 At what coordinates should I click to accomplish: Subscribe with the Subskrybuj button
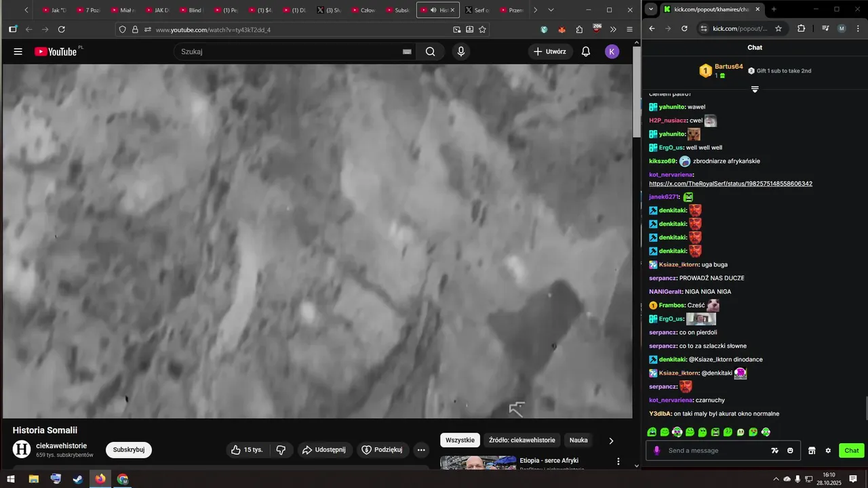129,450
